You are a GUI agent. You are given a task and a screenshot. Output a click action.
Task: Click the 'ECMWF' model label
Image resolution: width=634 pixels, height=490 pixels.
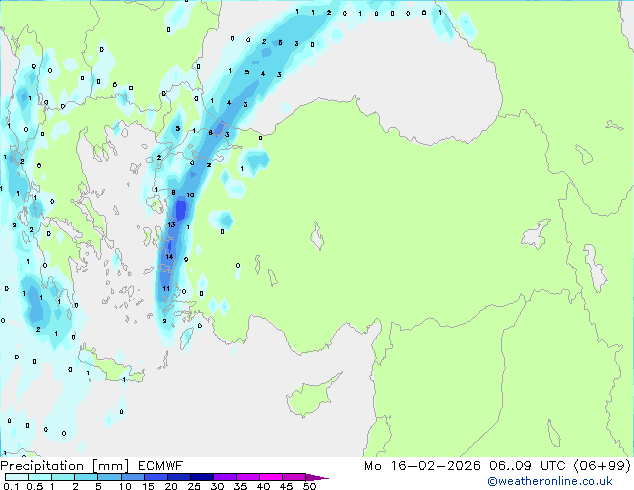(161, 466)
